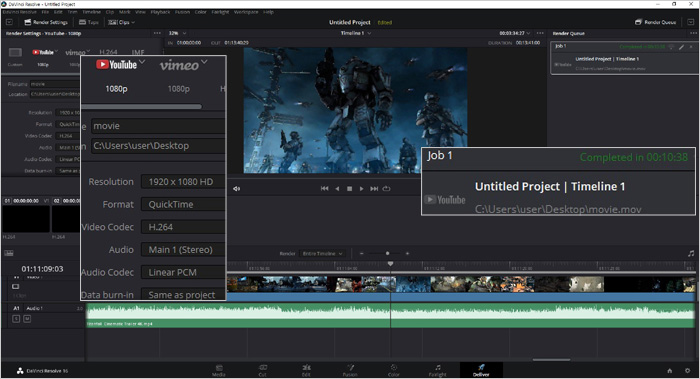Screen dimensions: 700x379
Task: Click the audio waveform clip on A1
Action: pyautogui.click(x=391, y=315)
